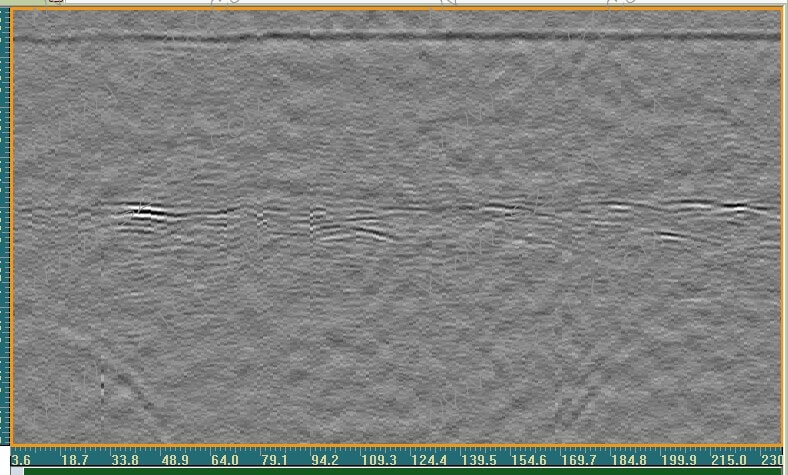The height and width of the screenshot is (475, 788).
Task: Click the 199.9 label on the horizontal ruler
Action: (678, 459)
